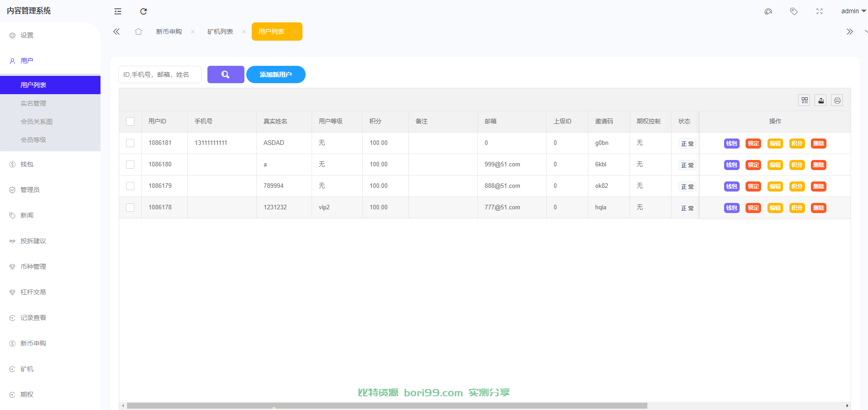Screen dimensions: 868x410
Task: Open the admin account dropdown
Action: click(x=853, y=11)
